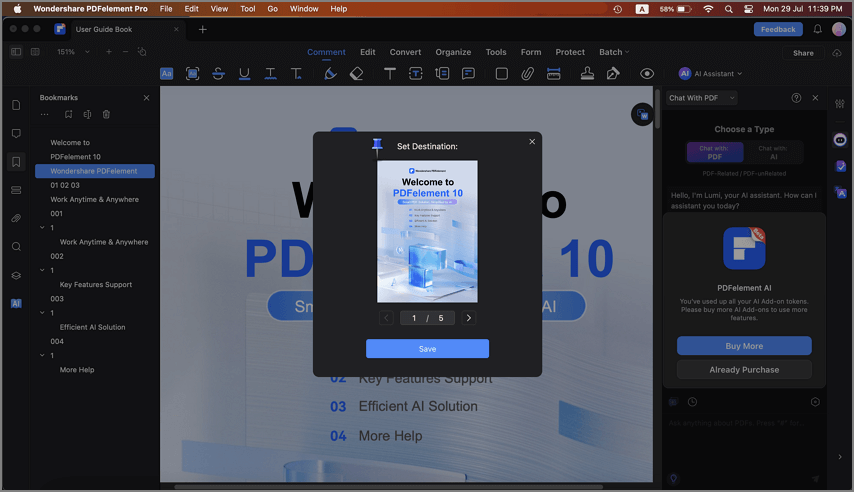Screen dimensions: 854x492
Task: Click the Already Purchase button
Action: click(x=744, y=369)
